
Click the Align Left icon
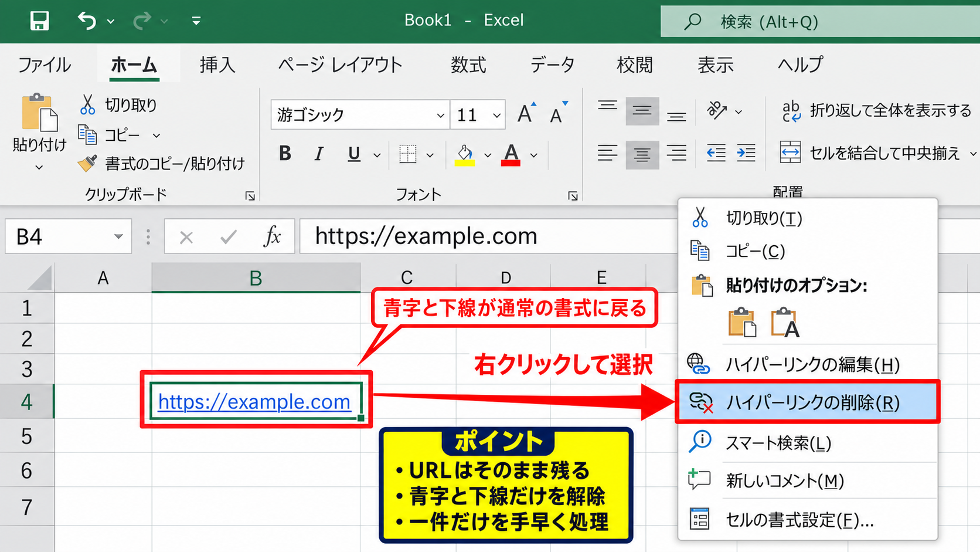pyautogui.click(x=607, y=154)
